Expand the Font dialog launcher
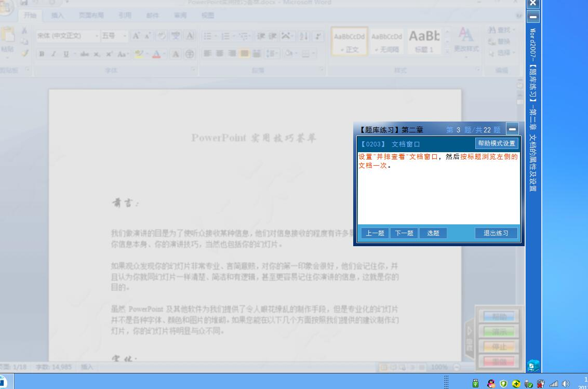 point(194,70)
